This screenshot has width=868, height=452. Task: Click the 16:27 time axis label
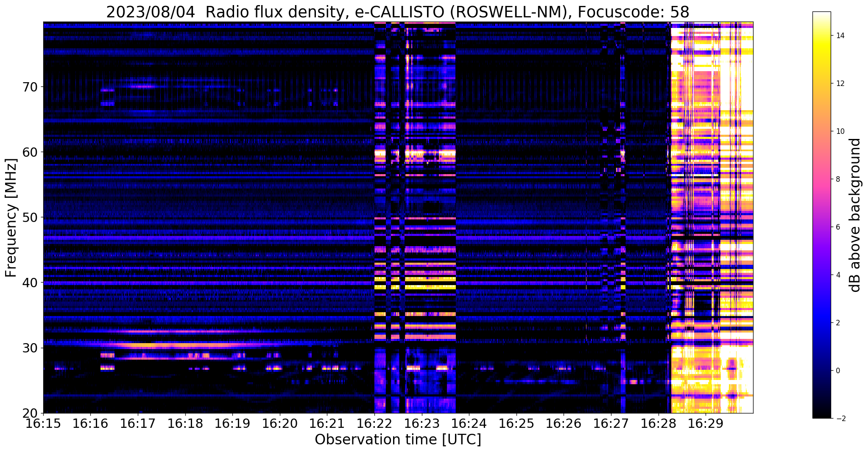click(x=611, y=424)
